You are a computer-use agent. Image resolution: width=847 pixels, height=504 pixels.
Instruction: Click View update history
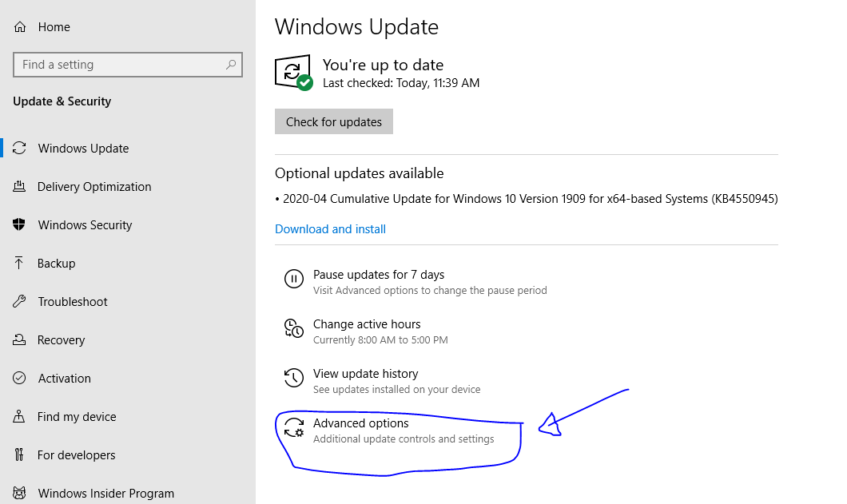pos(366,374)
